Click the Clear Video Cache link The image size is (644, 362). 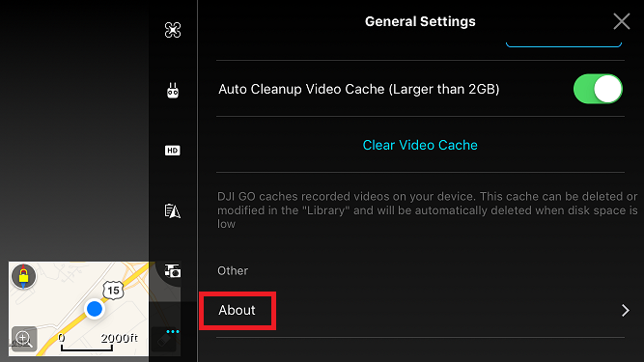coord(420,145)
